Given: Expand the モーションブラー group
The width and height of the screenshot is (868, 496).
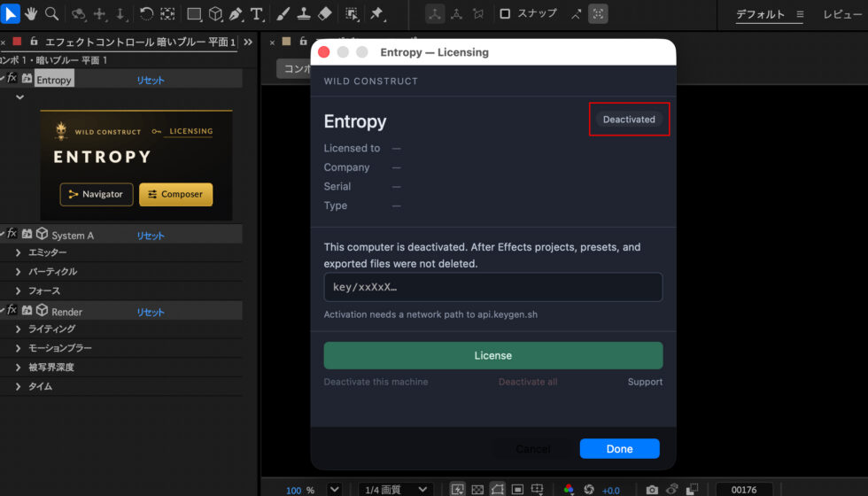Looking at the screenshot, I should point(19,348).
